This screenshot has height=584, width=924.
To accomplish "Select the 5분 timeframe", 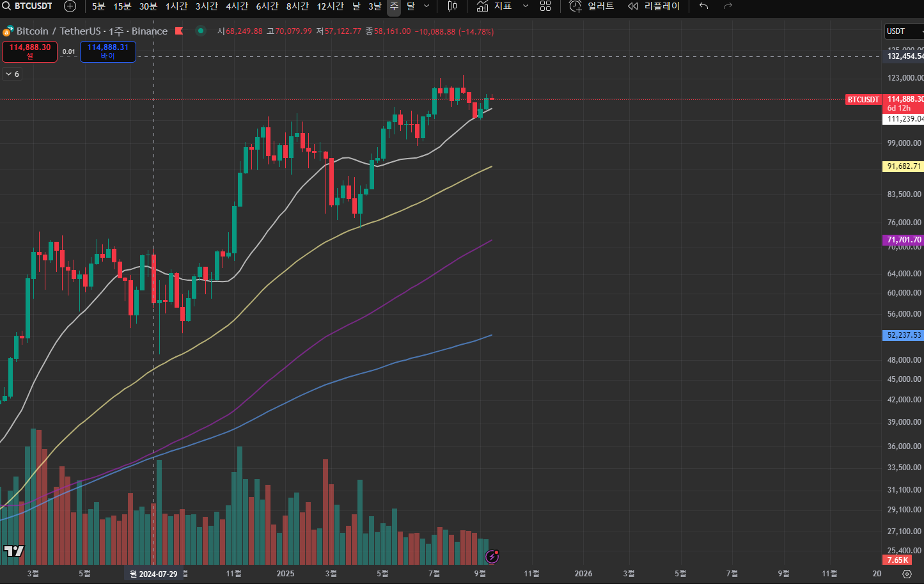I will click(x=98, y=6).
